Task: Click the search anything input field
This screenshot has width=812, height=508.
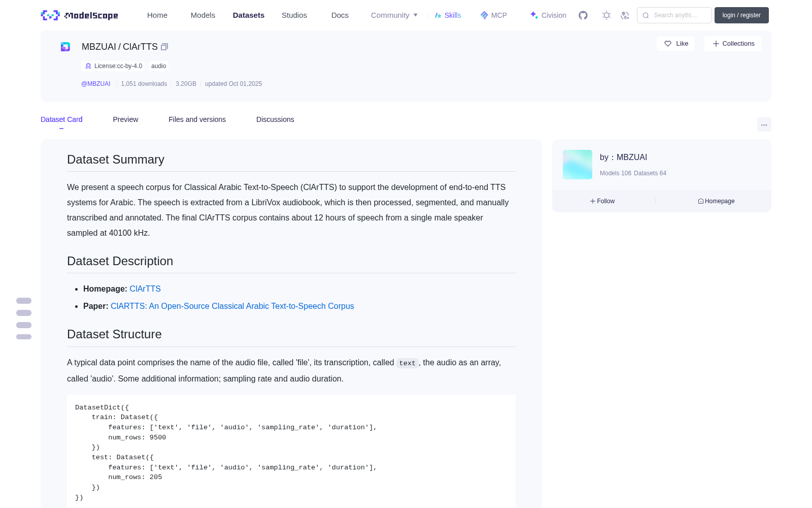Action: pyautogui.click(x=674, y=15)
